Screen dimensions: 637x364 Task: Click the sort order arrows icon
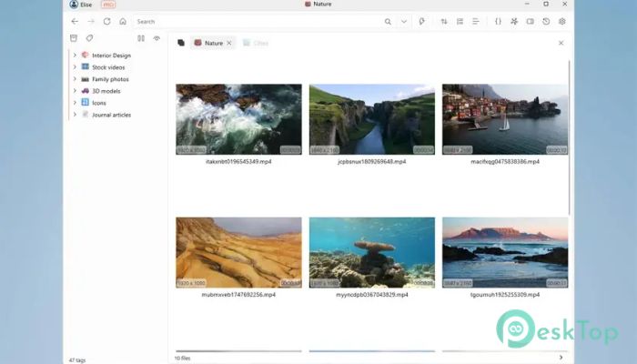444,21
